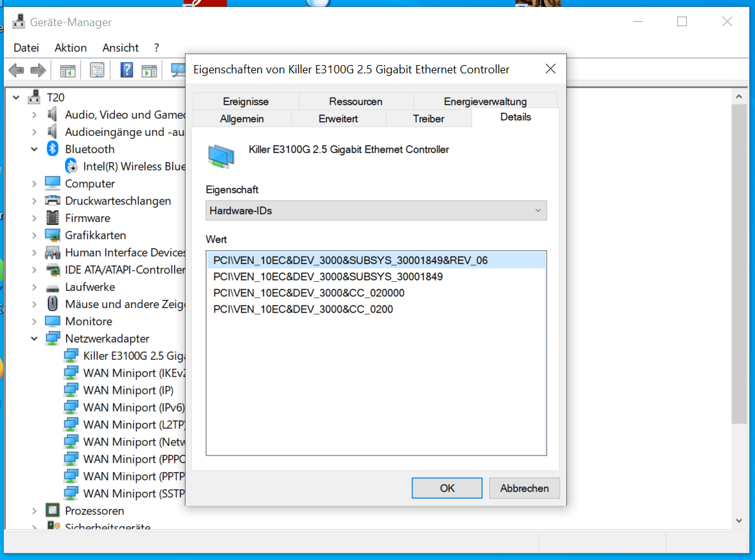Expand the Laufwerke category
The image size is (755, 560).
34,287
